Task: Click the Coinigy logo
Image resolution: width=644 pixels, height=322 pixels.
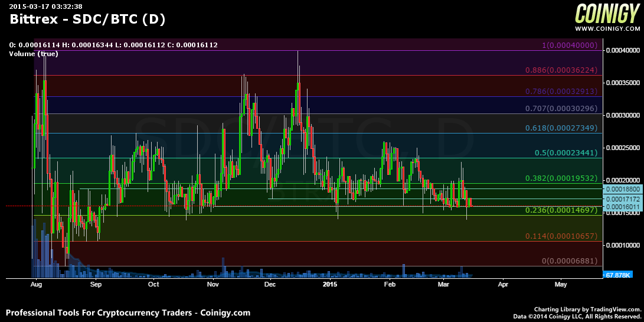Action: [607, 14]
